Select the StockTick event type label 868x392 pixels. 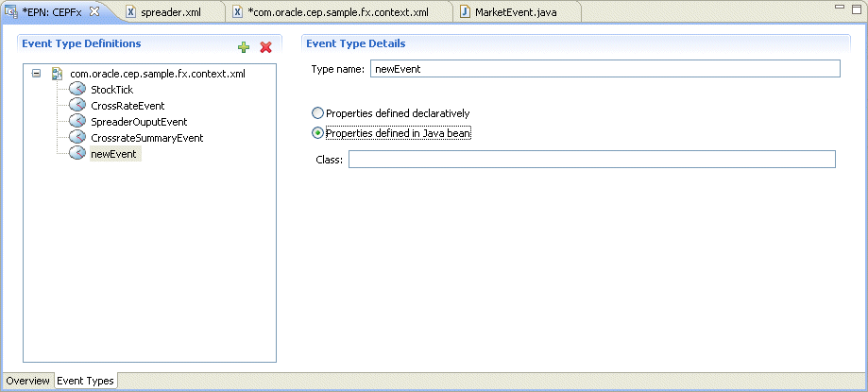[111, 90]
